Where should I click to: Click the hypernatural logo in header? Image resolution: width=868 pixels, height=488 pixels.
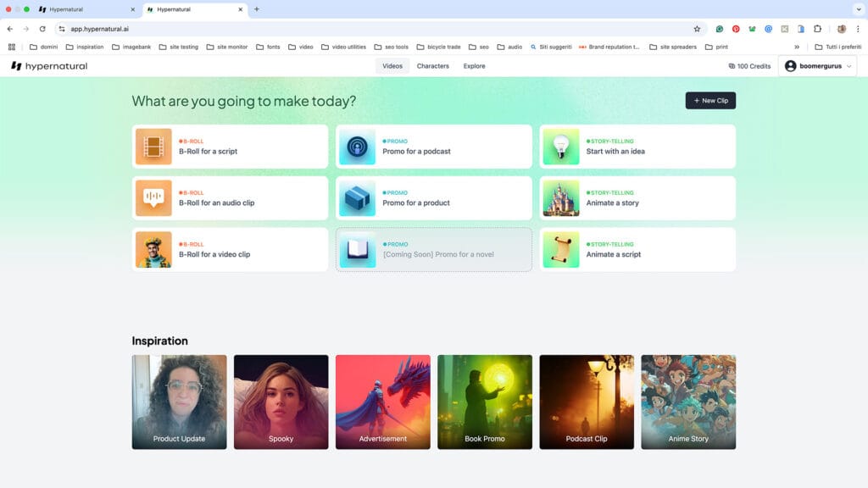coord(49,66)
